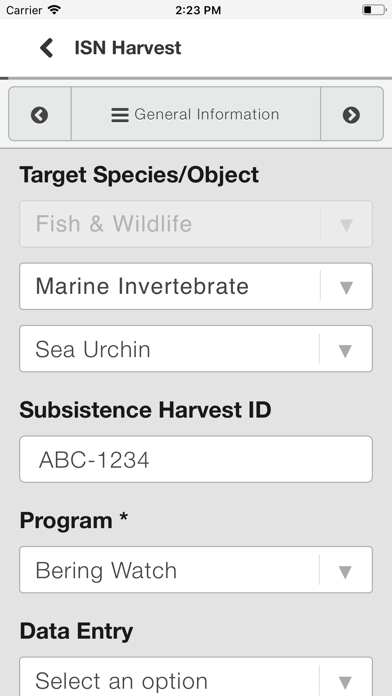The height and width of the screenshot is (696, 392).
Task: Open the Sea Urchin species dropdown
Action: tap(196, 348)
